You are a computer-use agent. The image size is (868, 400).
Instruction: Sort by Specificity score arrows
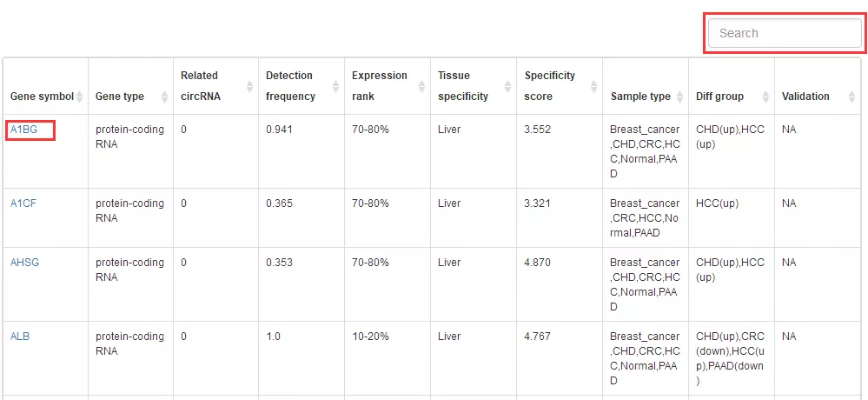tap(594, 86)
